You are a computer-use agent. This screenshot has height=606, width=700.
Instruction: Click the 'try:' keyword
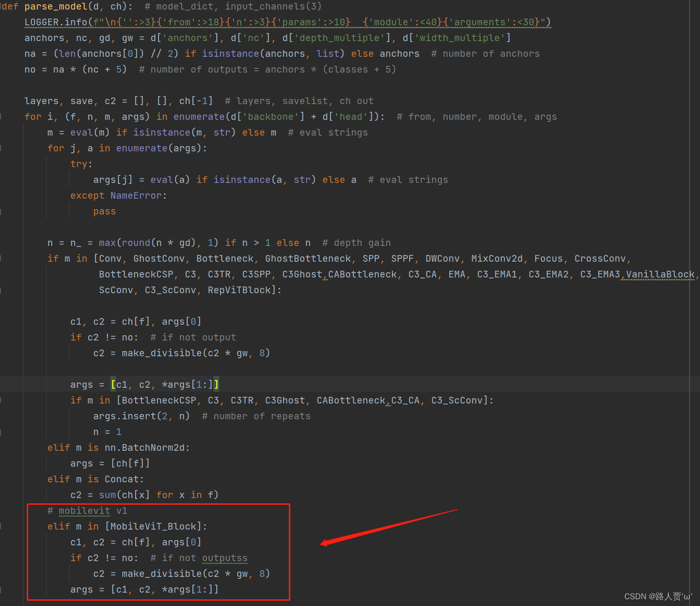pos(82,164)
